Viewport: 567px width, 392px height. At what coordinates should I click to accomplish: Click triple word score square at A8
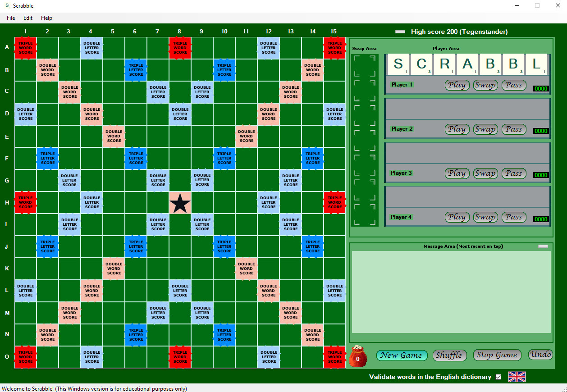(180, 48)
